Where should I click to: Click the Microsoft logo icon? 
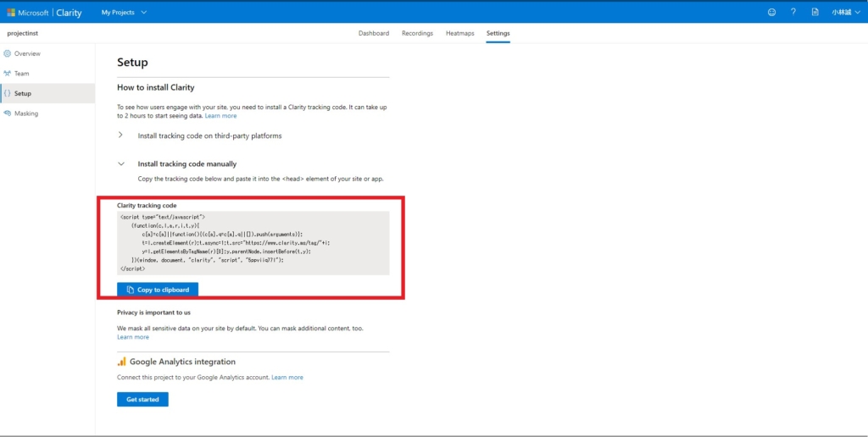[x=11, y=12]
